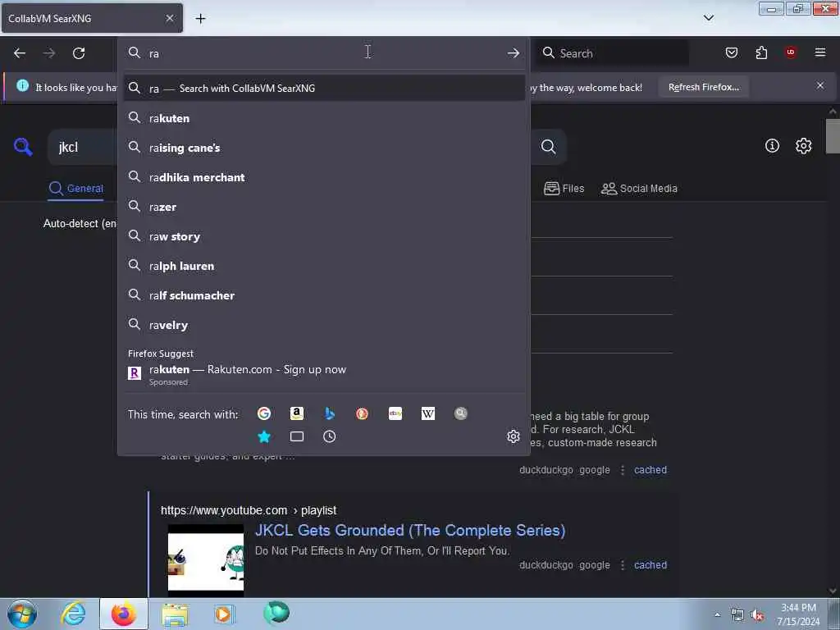The height and width of the screenshot is (630, 840).
Task: Select the 'raw story' suggestion
Action: [x=324, y=236]
